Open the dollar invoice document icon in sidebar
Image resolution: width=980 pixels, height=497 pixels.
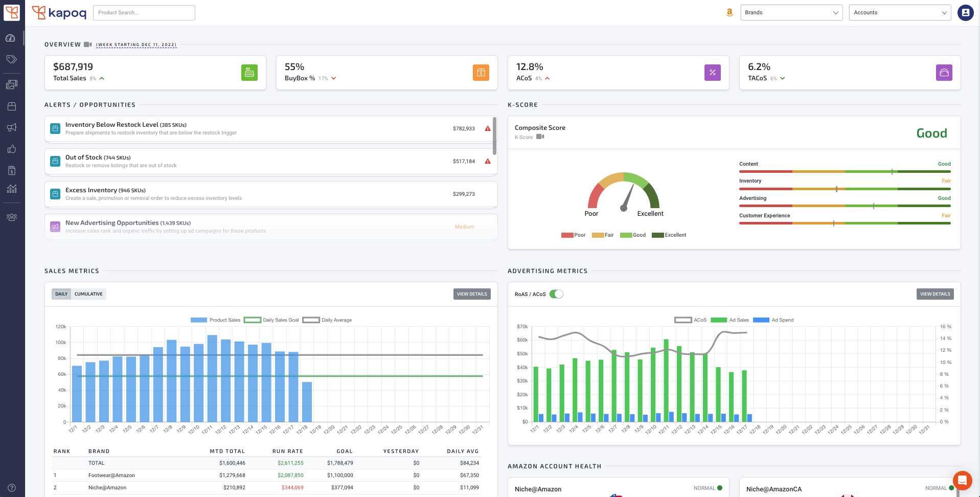point(11,170)
